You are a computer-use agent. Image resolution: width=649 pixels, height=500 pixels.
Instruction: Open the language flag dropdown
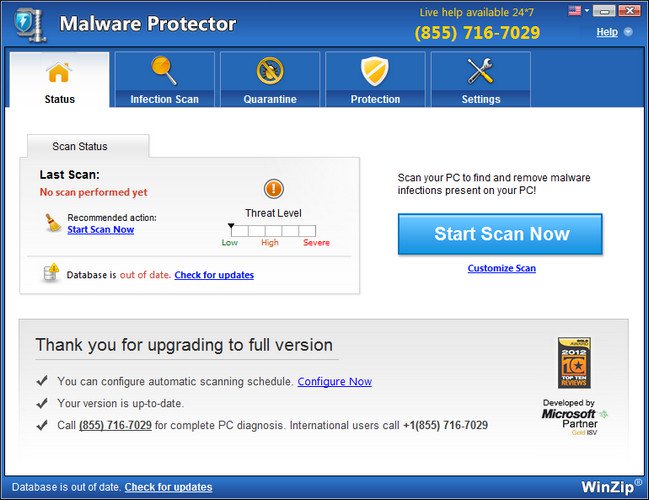[578, 11]
